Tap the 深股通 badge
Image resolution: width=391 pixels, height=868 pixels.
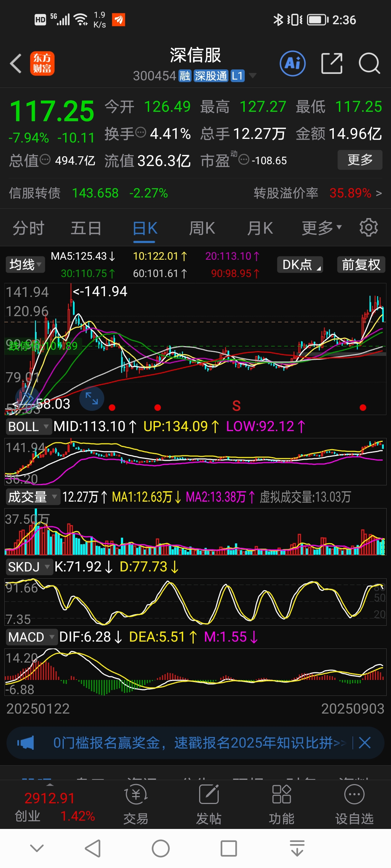click(211, 76)
